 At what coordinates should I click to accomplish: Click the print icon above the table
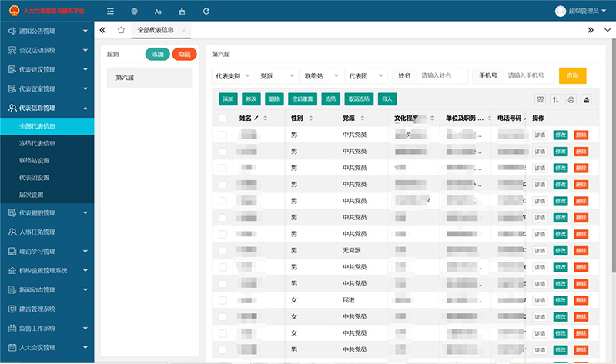click(x=571, y=99)
